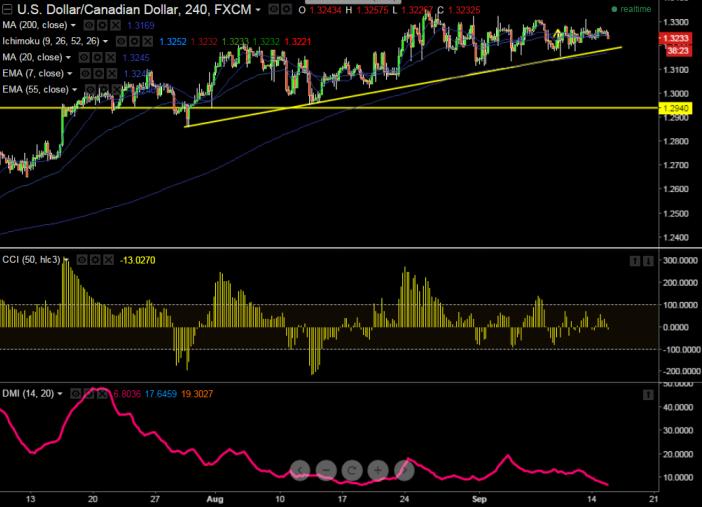Expand the Ichimoku (9, 26, 52, 26) dropdown arrow
This screenshot has width=702, height=507.
[106, 42]
